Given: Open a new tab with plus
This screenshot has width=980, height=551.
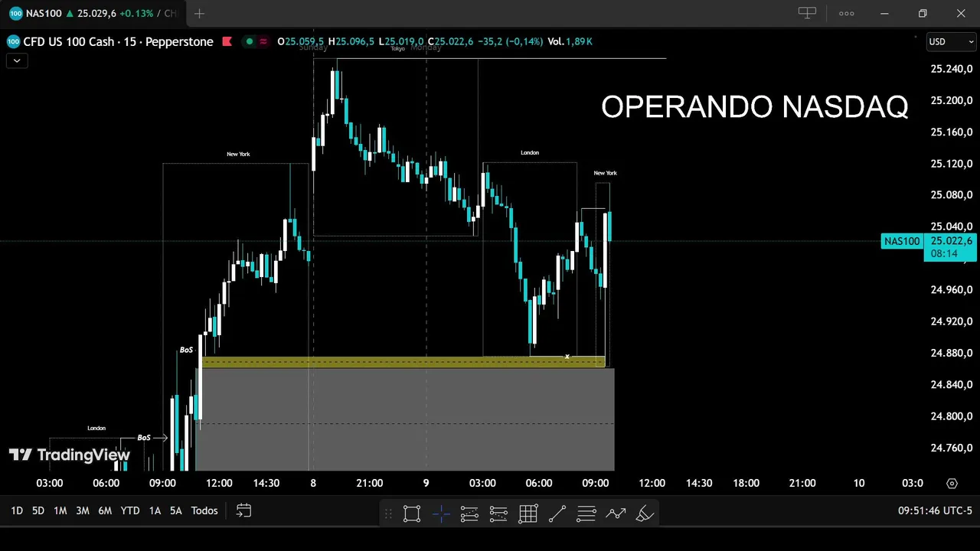Looking at the screenshot, I should click(x=199, y=13).
